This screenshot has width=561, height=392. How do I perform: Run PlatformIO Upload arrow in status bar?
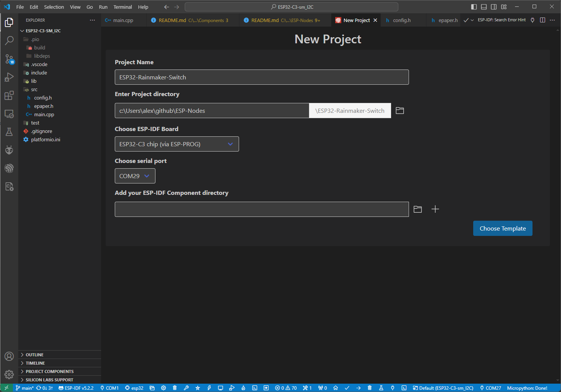click(x=358, y=388)
